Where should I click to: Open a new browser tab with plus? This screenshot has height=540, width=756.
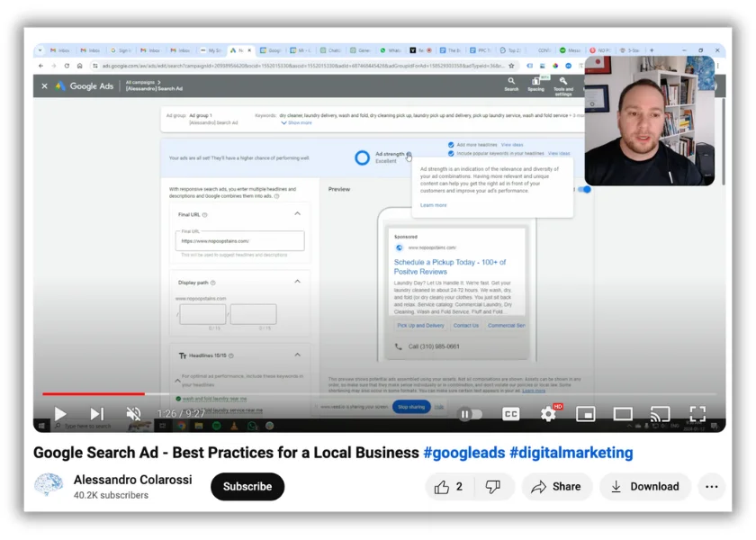click(x=652, y=50)
